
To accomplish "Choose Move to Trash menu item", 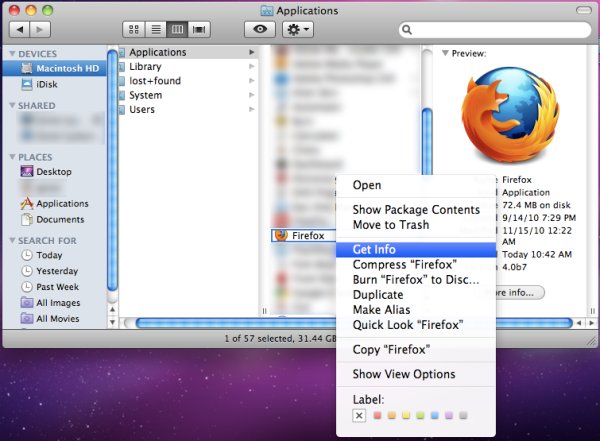I will click(x=392, y=224).
